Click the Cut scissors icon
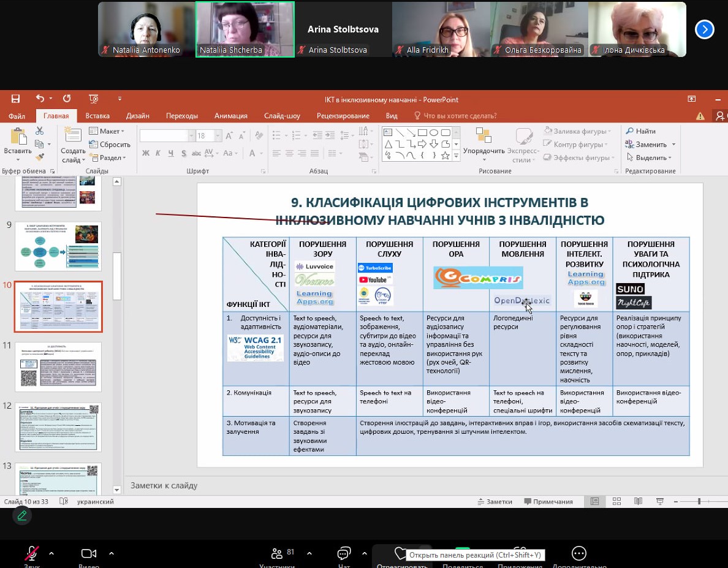Viewport: 728px width, 568px height. pyautogui.click(x=39, y=131)
